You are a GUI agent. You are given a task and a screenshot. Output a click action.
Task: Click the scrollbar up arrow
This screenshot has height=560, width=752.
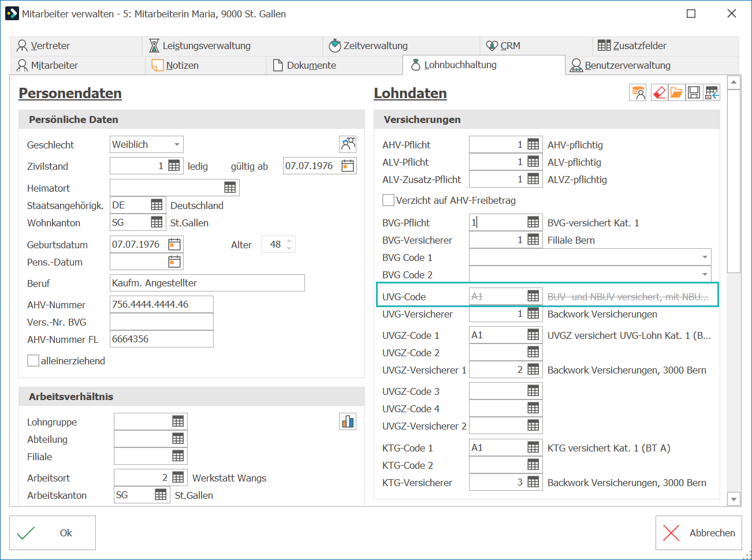(x=734, y=83)
